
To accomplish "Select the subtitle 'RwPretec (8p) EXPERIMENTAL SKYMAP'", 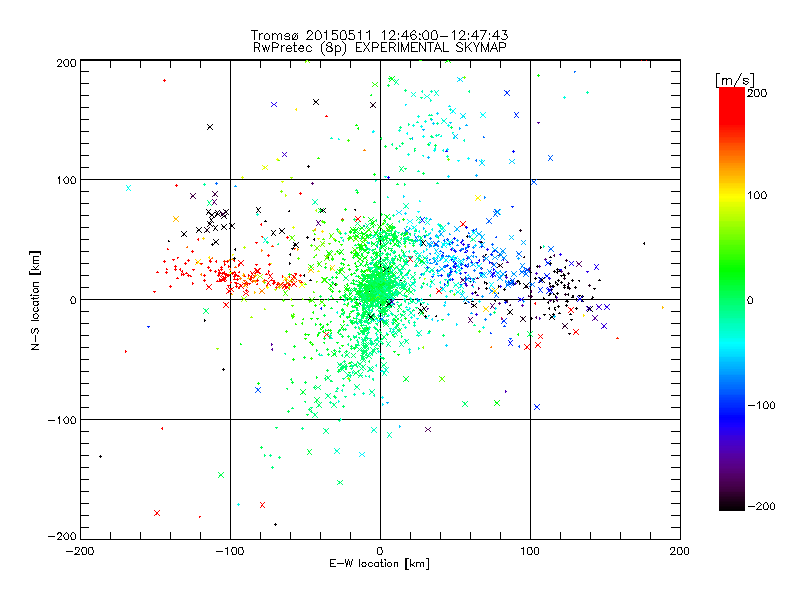I will [x=379, y=48].
